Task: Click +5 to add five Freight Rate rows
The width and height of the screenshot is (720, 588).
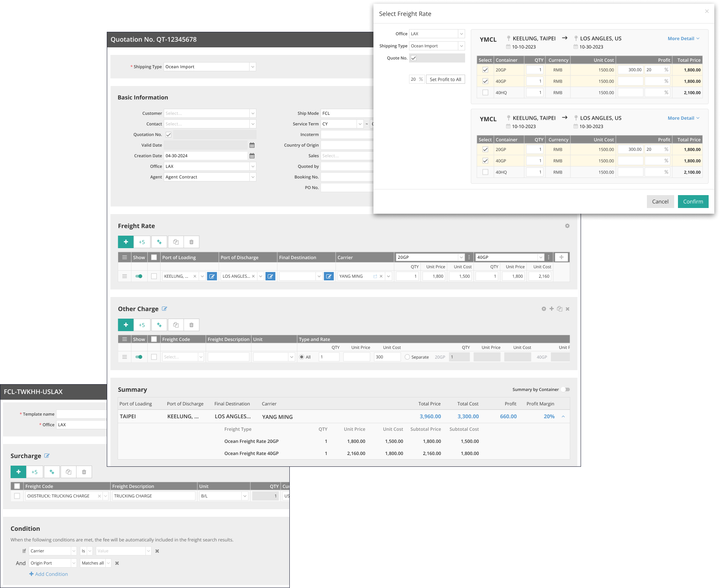Action: coord(142,242)
